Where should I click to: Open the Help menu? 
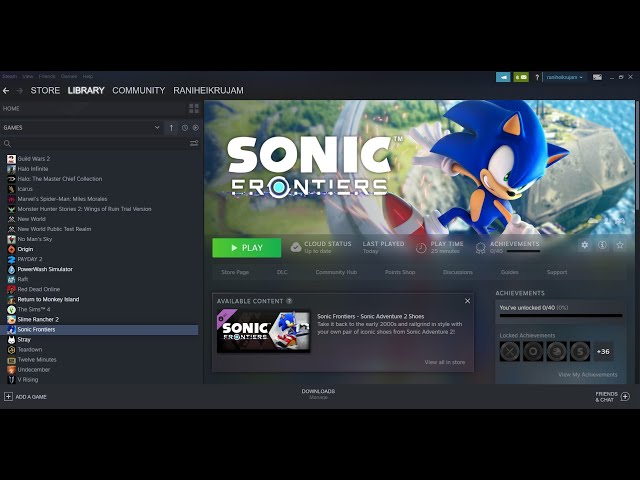pyautogui.click(x=88, y=76)
